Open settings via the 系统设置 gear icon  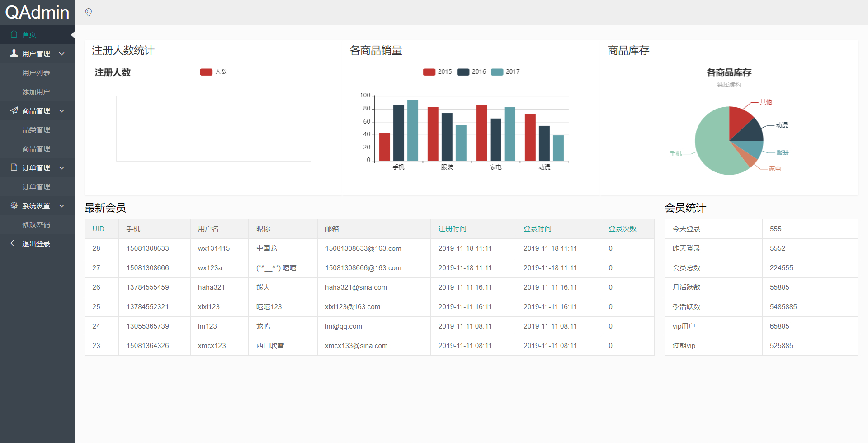13,205
